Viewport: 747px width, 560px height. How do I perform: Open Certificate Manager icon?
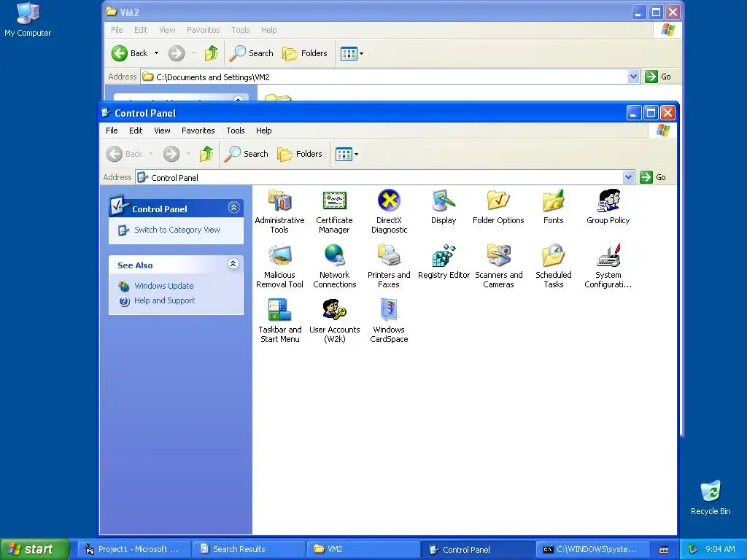click(x=334, y=211)
